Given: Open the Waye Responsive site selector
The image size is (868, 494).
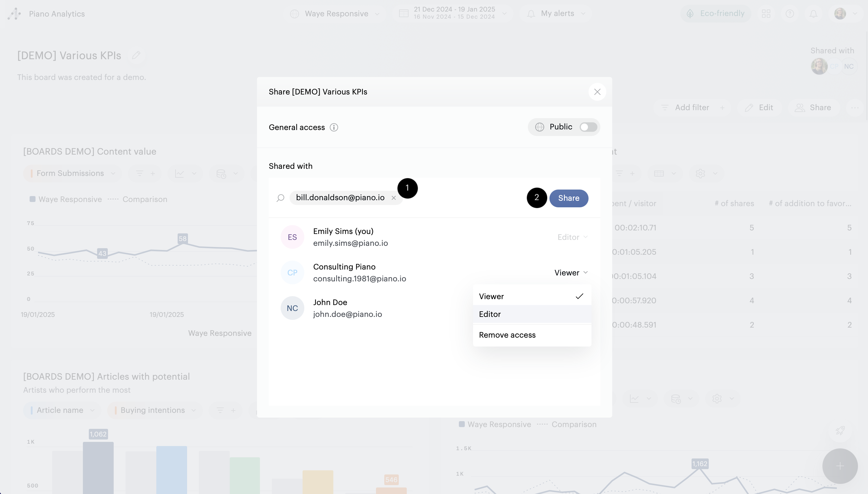Looking at the screenshot, I should [335, 14].
